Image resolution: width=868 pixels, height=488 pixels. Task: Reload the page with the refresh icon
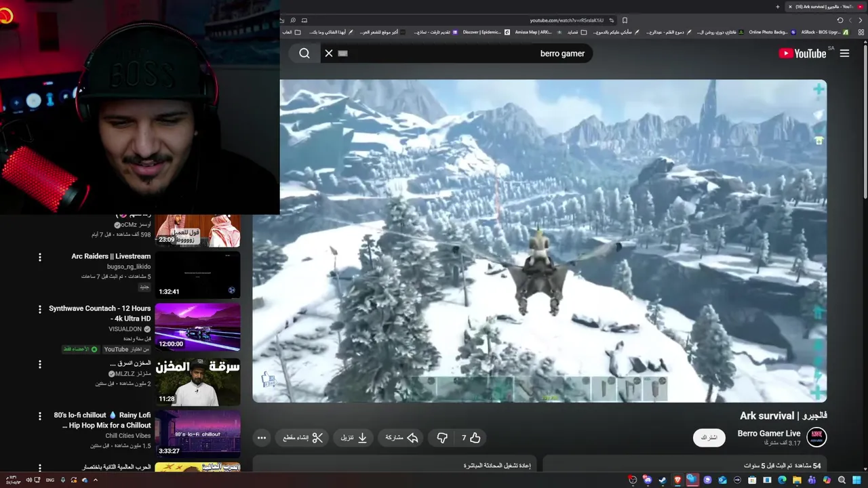[x=840, y=20]
